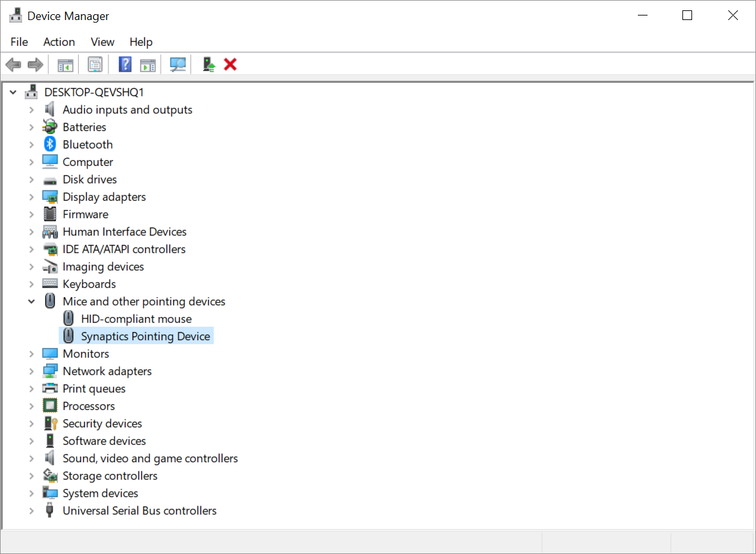Click the Disk drives icon
The width and height of the screenshot is (756, 554).
50,181
